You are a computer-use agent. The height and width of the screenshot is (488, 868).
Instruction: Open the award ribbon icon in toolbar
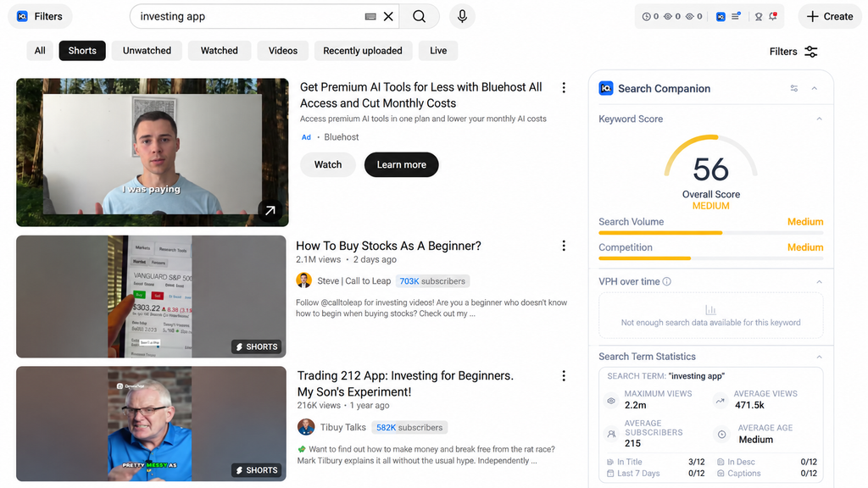click(x=759, y=17)
